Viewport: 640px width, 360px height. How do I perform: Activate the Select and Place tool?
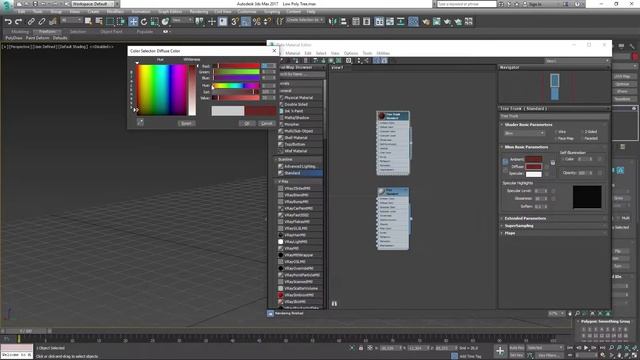tap(165, 22)
